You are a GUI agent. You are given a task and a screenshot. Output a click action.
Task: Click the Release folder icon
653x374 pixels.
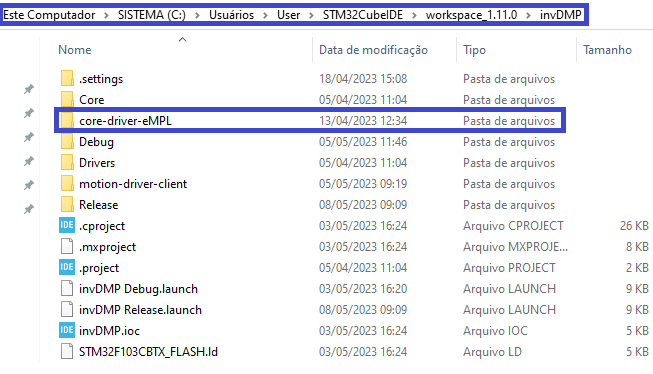pos(67,204)
